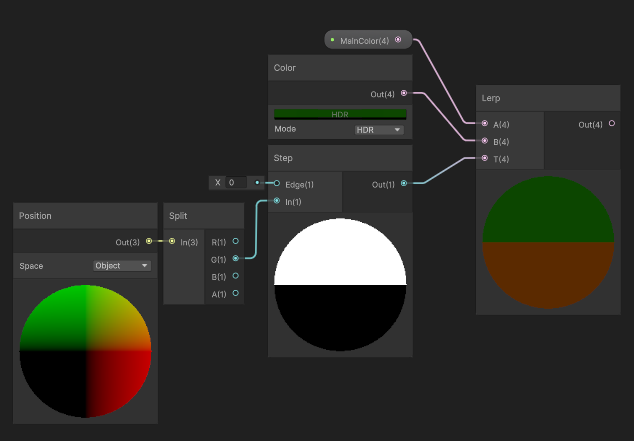Click the Step node Edge(1) input port
This screenshot has width=634, height=441.
point(277,184)
